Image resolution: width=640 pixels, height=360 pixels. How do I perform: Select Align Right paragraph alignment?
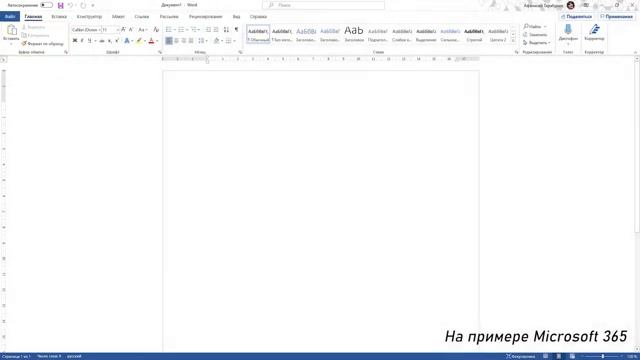tap(184, 41)
